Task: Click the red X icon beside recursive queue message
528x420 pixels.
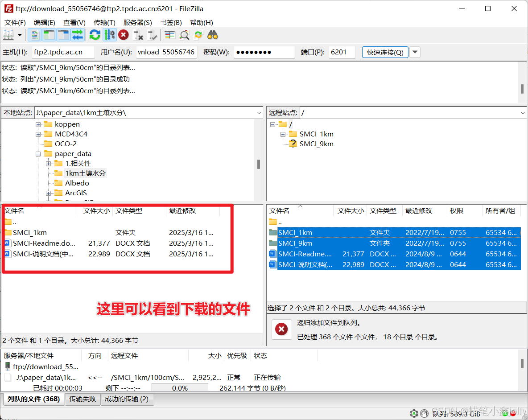Action: [x=281, y=329]
